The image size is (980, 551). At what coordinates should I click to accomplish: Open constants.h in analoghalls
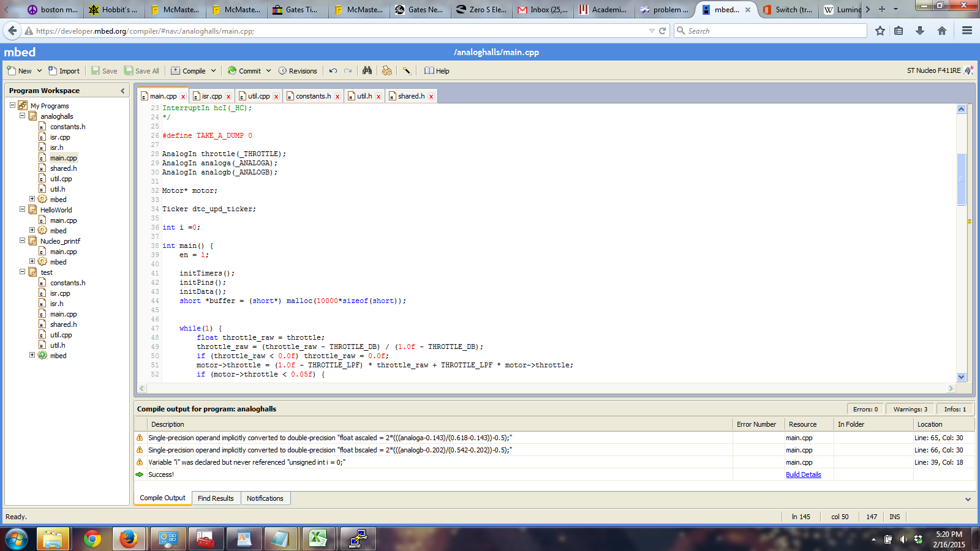coord(67,127)
